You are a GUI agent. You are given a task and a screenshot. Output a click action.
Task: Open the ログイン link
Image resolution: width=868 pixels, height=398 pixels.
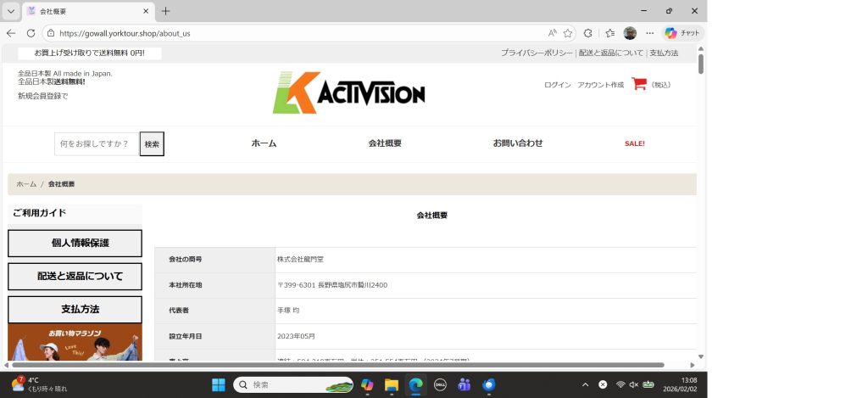coord(557,85)
